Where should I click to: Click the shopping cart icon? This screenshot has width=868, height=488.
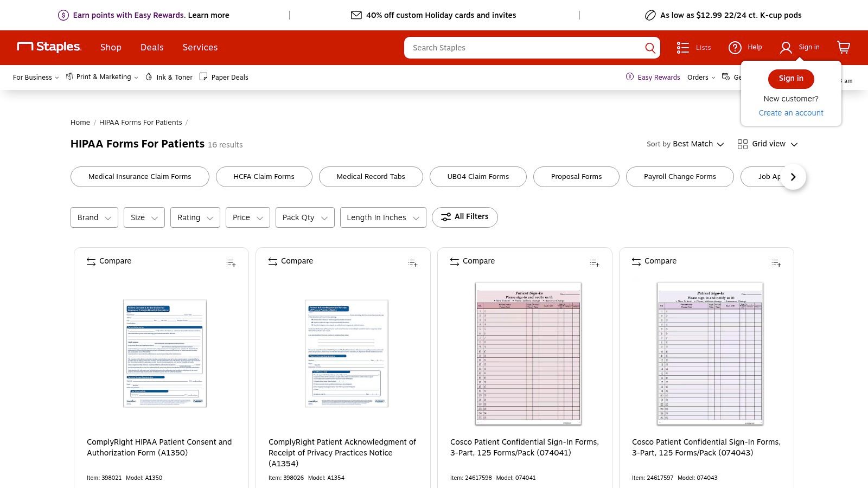point(843,48)
